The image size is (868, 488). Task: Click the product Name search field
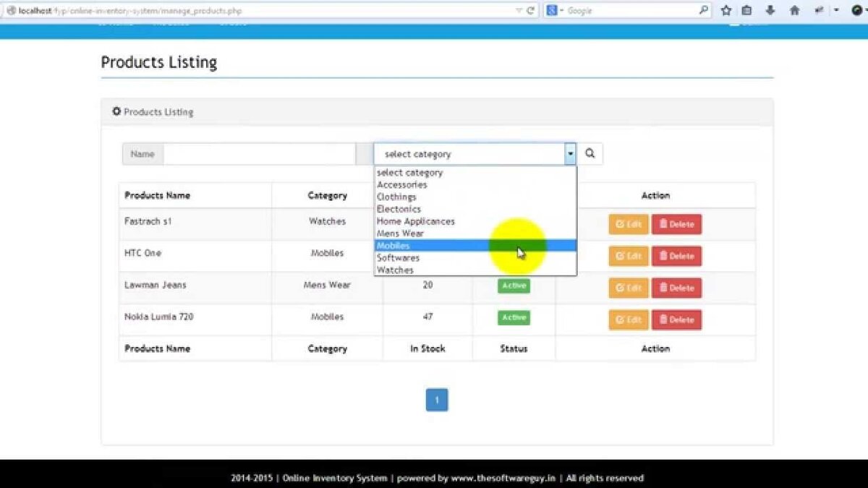point(260,154)
